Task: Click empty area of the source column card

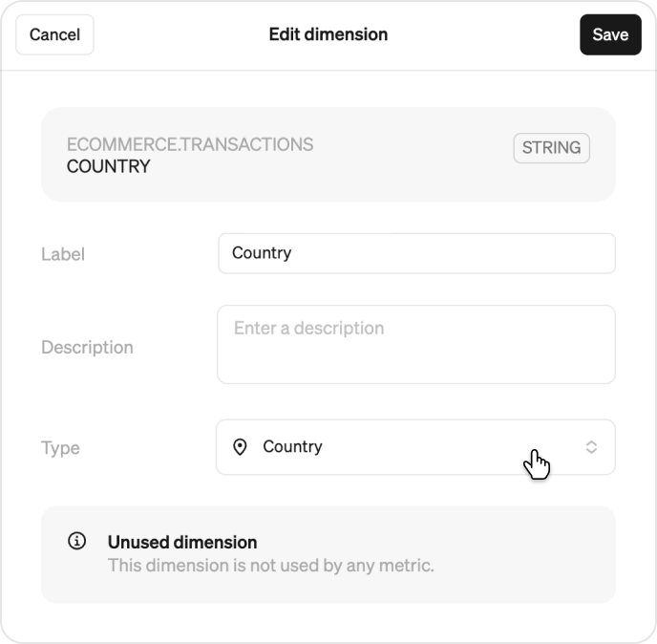Action: click(411, 176)
